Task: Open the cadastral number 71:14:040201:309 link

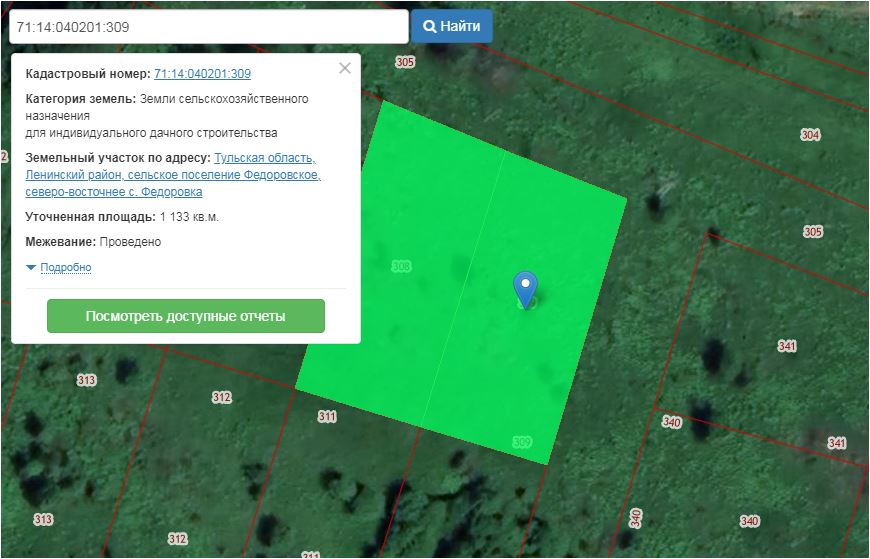Action: coord(202,74)
